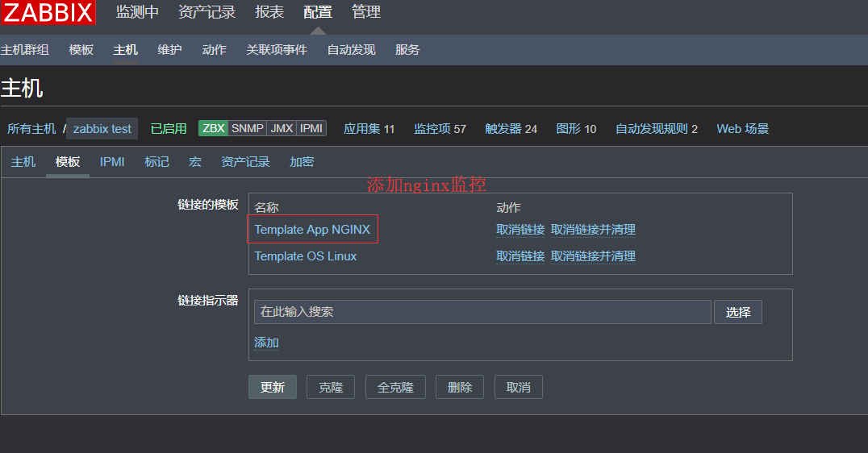This screenshot has width=868, height=453.
Task: Click the IPMI availability badge
Action: point(311,128)
